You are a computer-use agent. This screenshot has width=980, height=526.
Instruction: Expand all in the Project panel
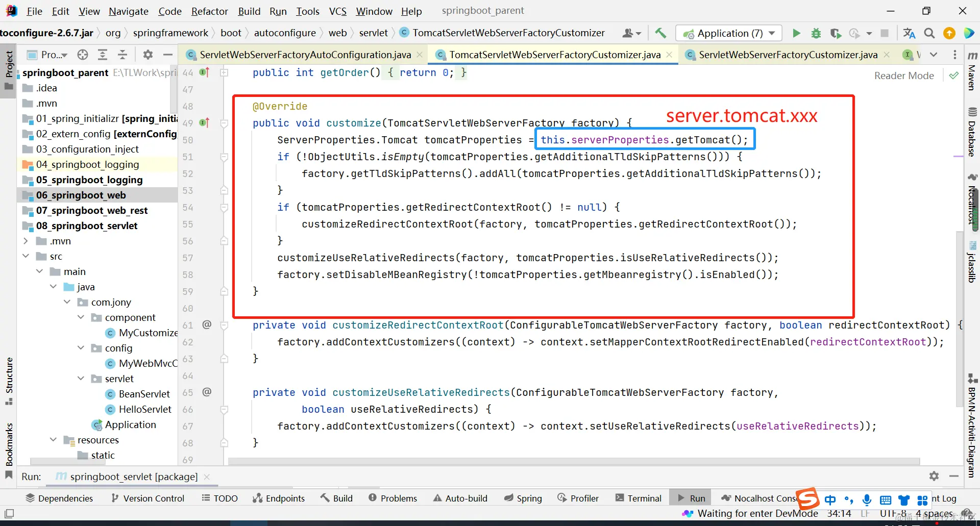[x=103, y=55]
